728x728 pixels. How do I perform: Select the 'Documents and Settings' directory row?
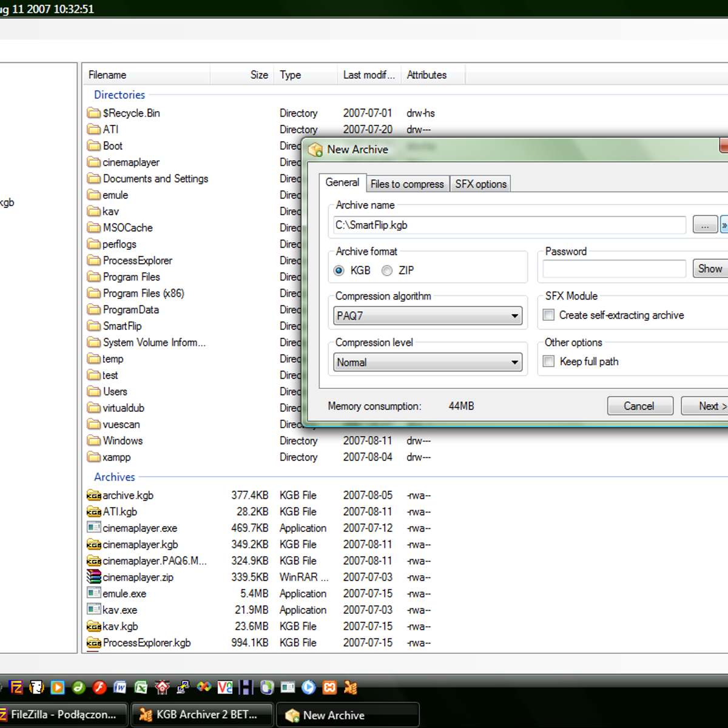[155, 178]
